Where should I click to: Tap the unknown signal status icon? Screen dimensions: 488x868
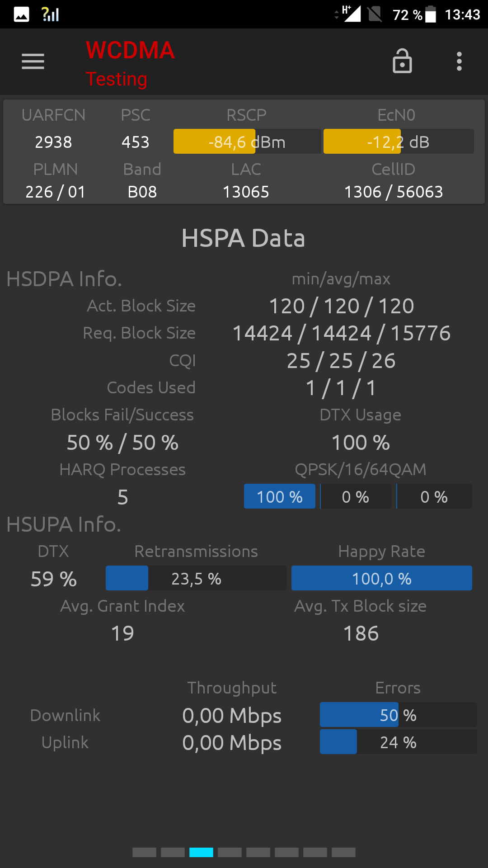pos(50,14)
